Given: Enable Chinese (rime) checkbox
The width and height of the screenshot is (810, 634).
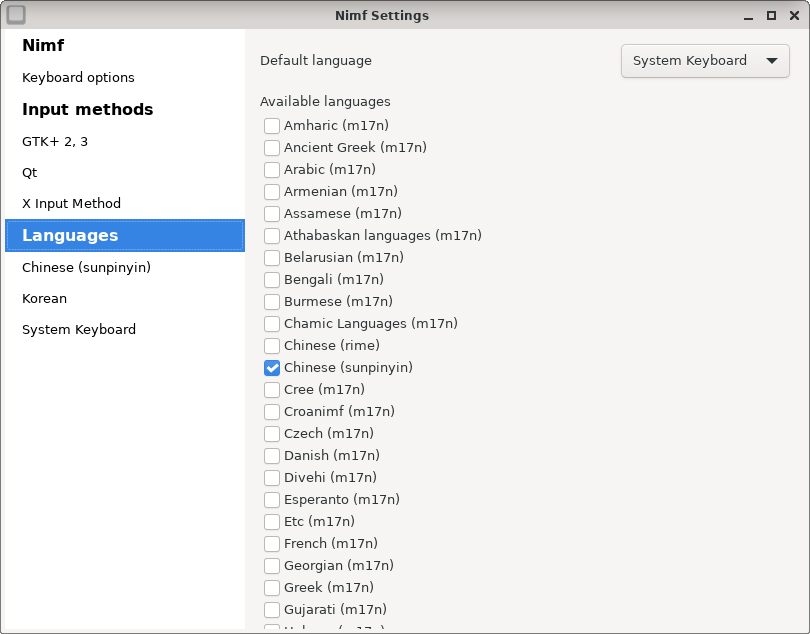Looking at the screenshot, I should 272,346.
